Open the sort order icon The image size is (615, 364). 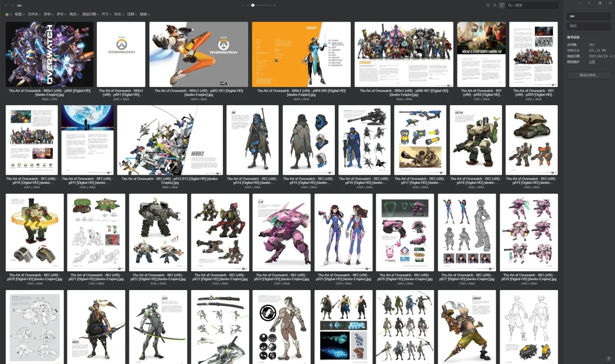pyautogui.click(x=495, y=5)
